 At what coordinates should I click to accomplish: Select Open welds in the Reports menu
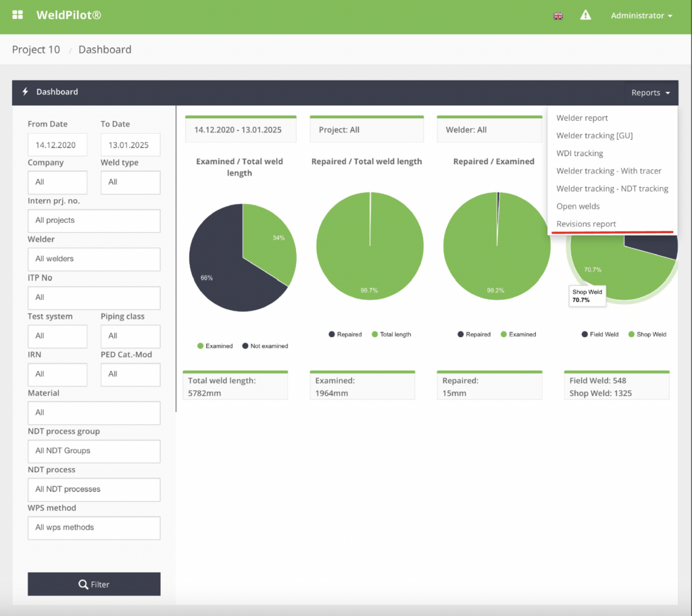578,206
